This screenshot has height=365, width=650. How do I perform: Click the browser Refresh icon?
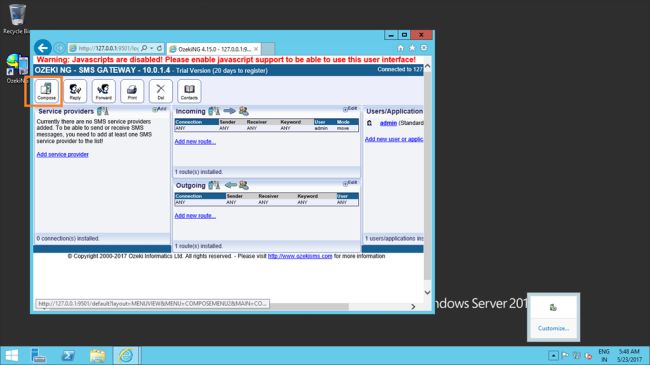(159, 48)
